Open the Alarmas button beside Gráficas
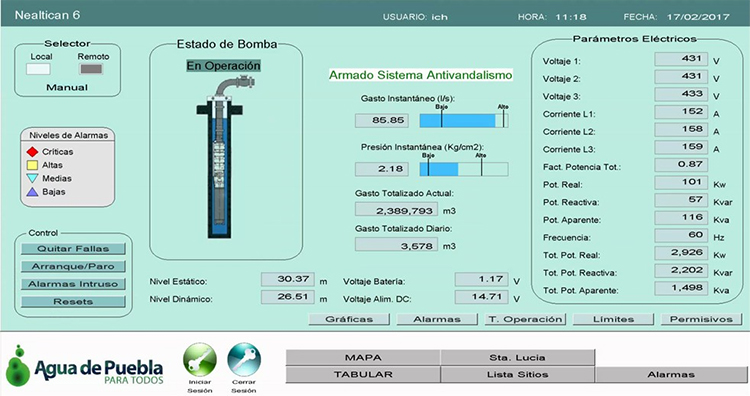Image resolution: width=750 pixels, height=396 pixels. tap(437, 319)
